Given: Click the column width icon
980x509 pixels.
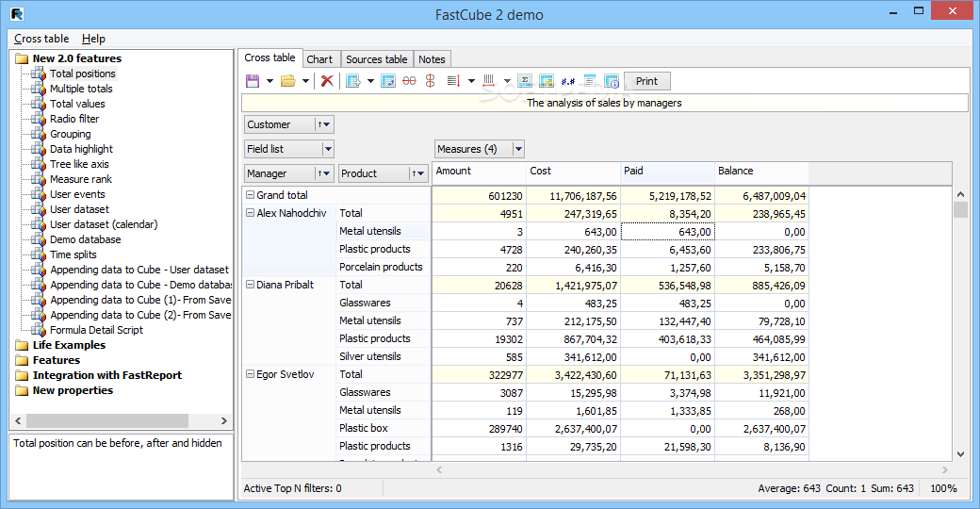Looking at the screenshot, I should point(489,81).
